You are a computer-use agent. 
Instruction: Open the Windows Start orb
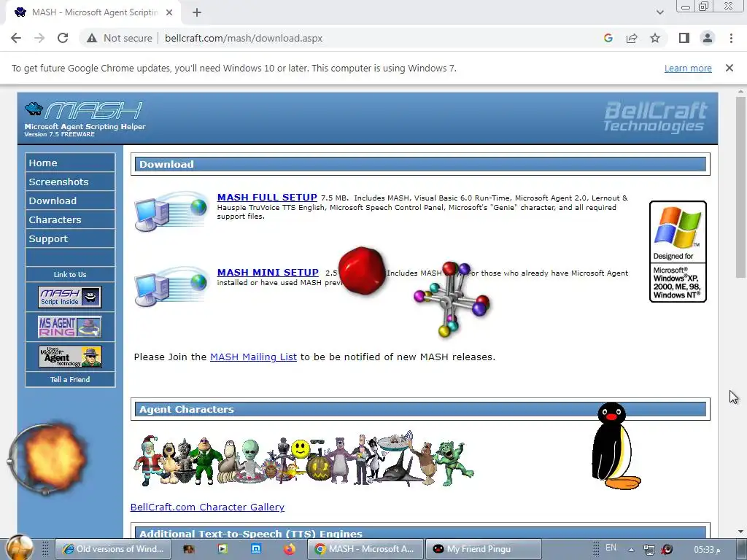pos(19,548)
